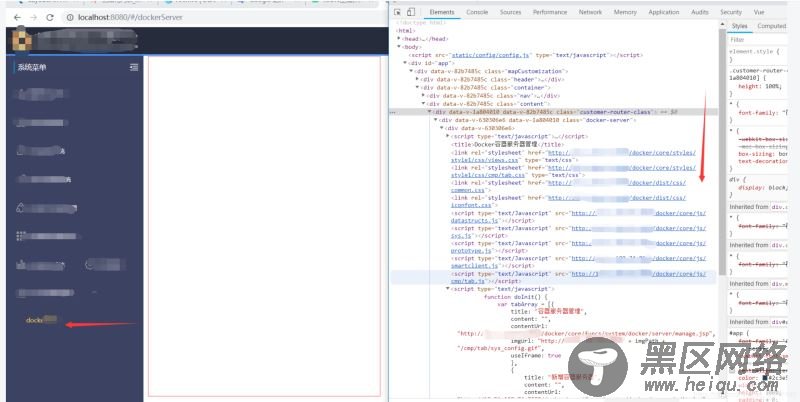The image size is (800, 402).
Task: Click the height: 100% declaration in Styles
Action: point(760,87)
